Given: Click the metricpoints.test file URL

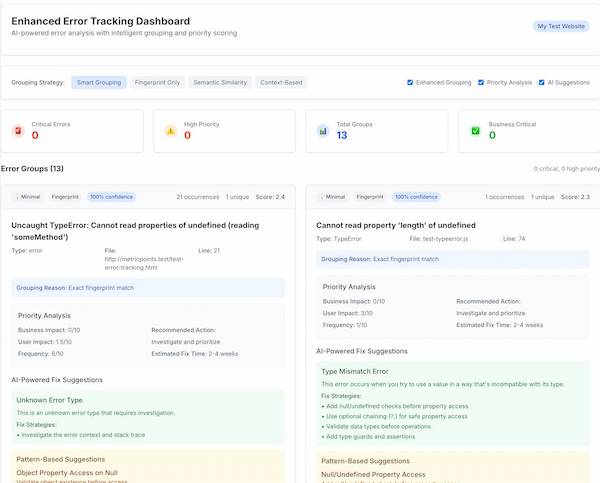Looking at the screenshot, I should click(144, 263).
